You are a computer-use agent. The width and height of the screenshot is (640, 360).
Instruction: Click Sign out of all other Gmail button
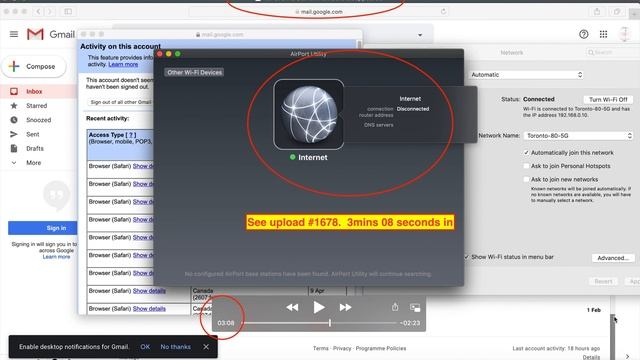121,102
